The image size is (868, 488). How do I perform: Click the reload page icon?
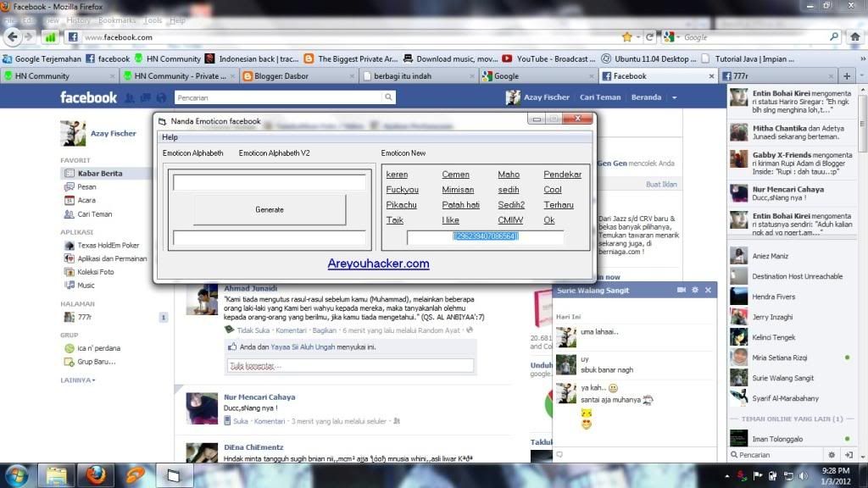click(649, 37)
